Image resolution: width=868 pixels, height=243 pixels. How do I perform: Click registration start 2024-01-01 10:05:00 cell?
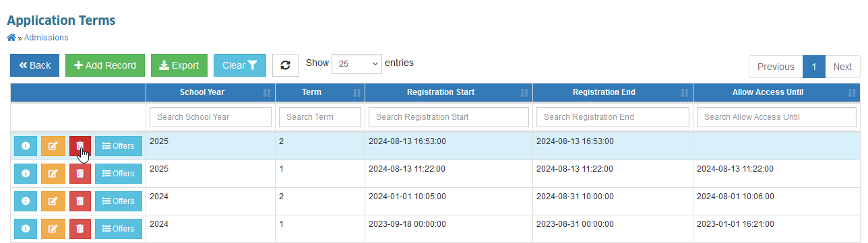[449, 201]
